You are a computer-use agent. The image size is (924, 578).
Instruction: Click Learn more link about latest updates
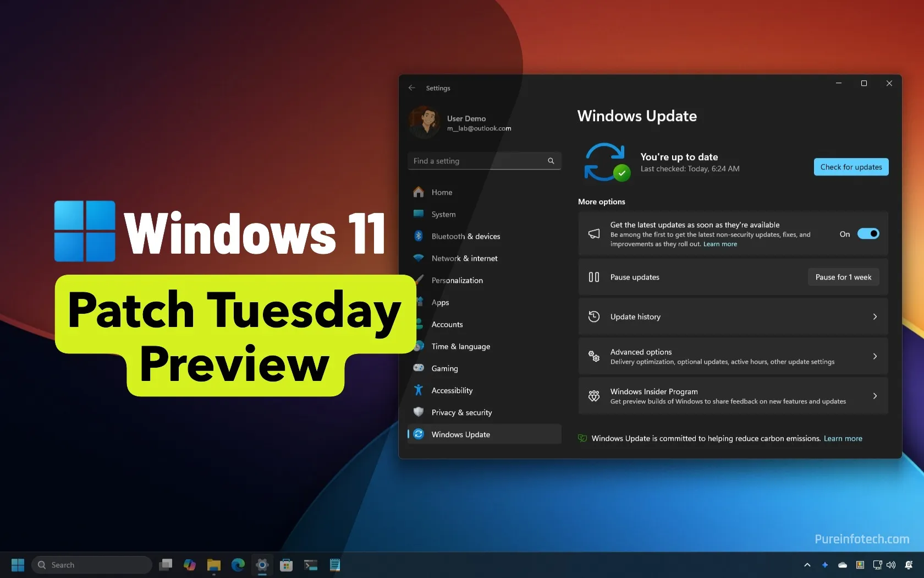720,244
